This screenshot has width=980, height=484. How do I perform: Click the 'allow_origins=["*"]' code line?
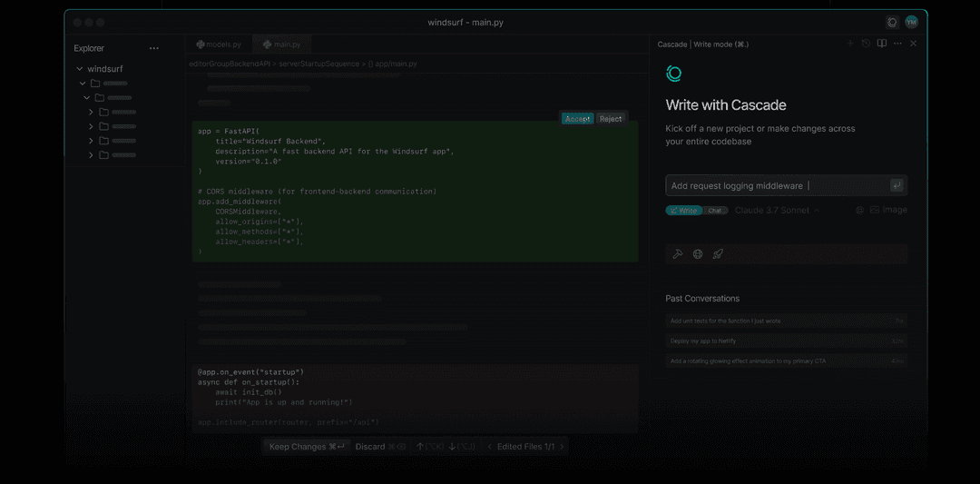[x=260, y=222]
